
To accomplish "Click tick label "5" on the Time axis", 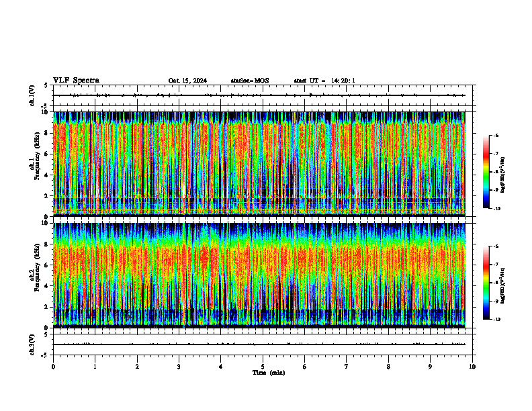I will coord(263,367).
